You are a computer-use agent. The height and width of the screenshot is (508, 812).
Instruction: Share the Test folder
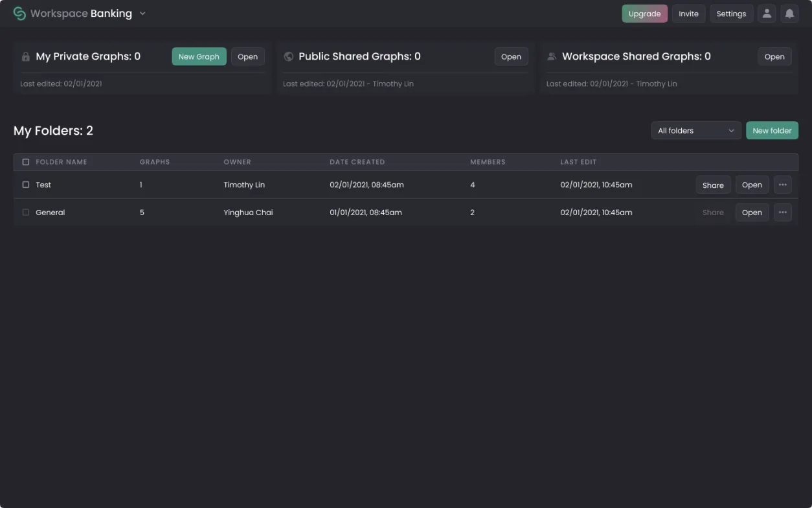tap(712, 185)
